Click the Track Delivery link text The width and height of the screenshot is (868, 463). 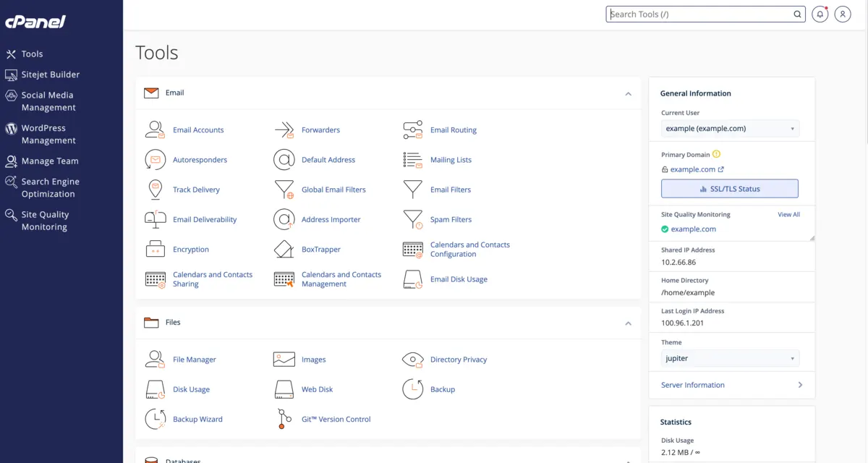click(x=196, y=190)
